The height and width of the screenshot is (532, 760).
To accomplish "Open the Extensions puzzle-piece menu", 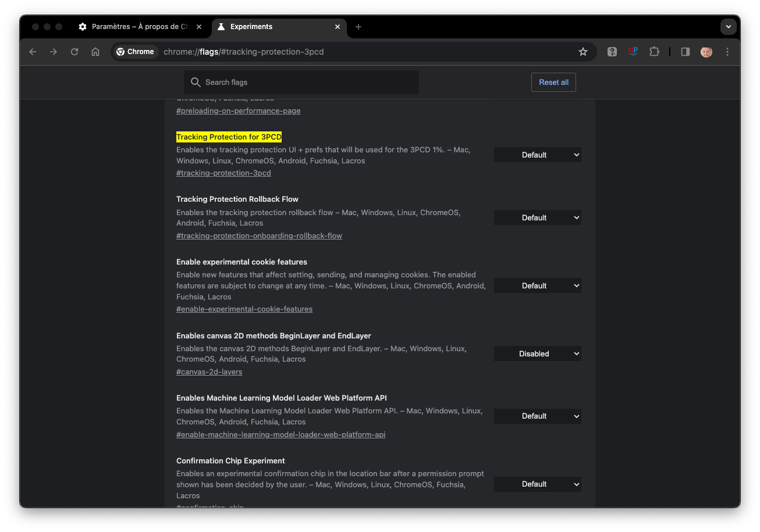I will 654,52.
